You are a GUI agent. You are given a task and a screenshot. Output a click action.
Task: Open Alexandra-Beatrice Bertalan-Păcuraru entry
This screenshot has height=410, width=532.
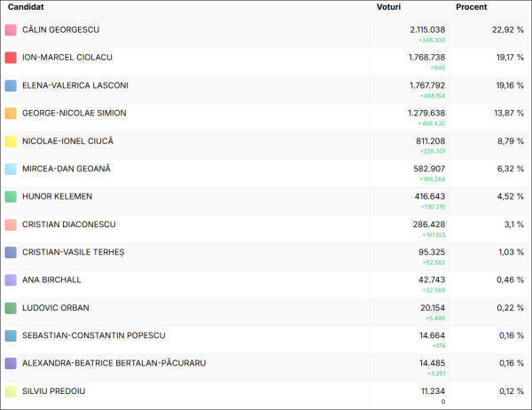(266, 367)
